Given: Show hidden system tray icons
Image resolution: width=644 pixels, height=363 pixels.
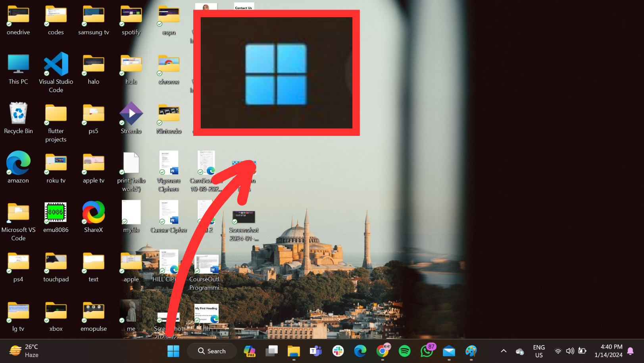Looking at the screenshot, I should [504, 351].
